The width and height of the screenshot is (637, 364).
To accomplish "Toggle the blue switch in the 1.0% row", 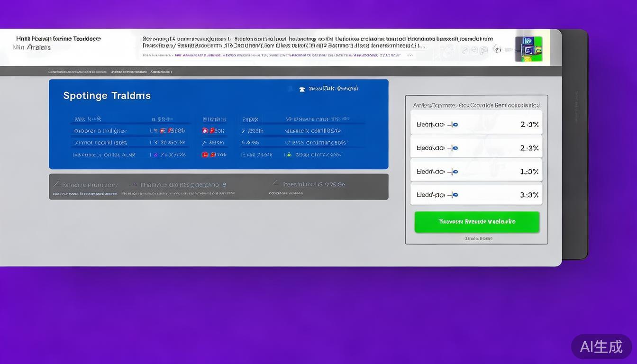I will point(454,172).
